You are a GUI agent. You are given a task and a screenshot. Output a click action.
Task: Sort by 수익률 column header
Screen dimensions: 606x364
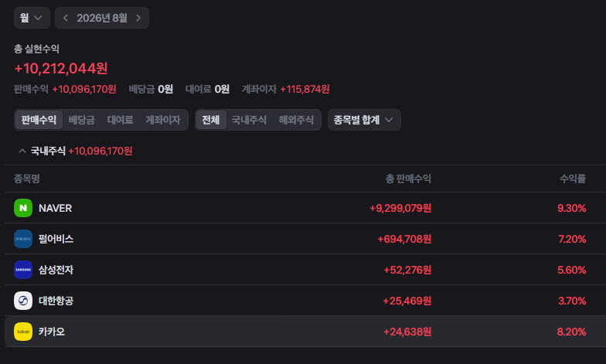573,179
